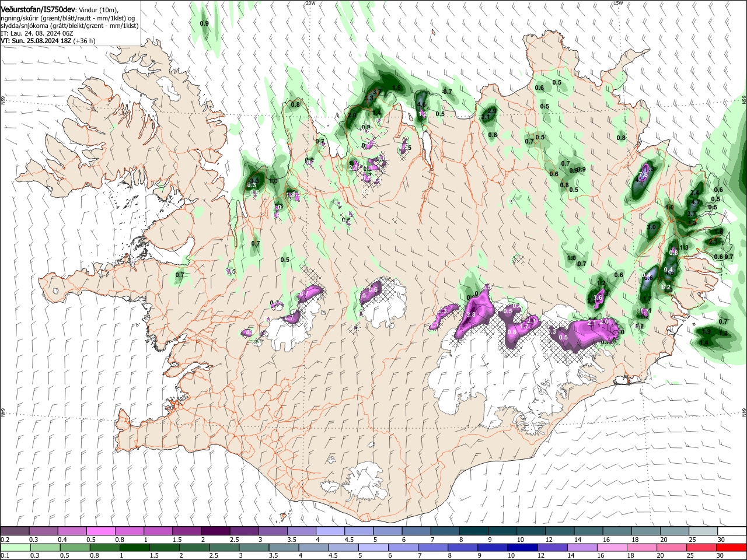Click the palest green 0.1 swatch, lower legend row
Image resolution: width=747 pixels, height=560 pixels.
pyautogui.click(x=16, y=547)
